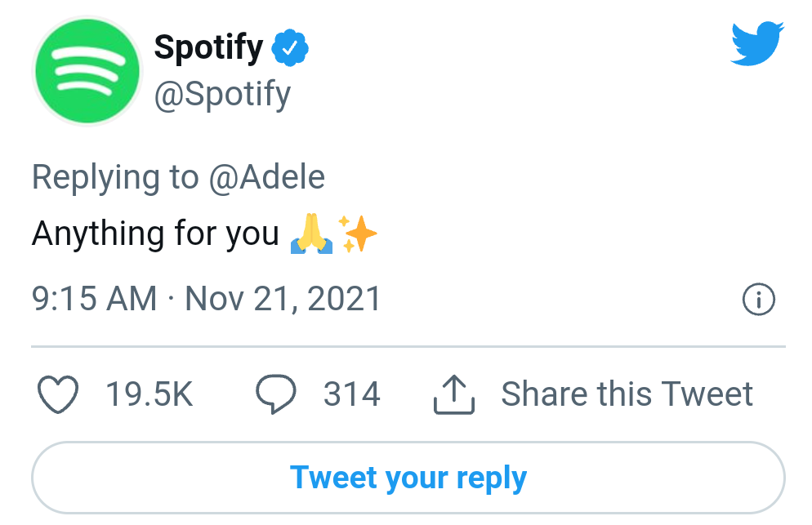The height and width of the screenshot is (525, 812).
Task: Click the blue verified badge
Action: tap(290, 49)
